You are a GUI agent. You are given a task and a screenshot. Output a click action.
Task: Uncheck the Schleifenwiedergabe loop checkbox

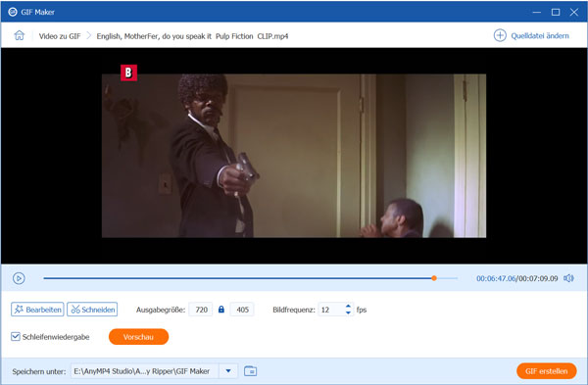pyautogui.click(x=16, y=337)
